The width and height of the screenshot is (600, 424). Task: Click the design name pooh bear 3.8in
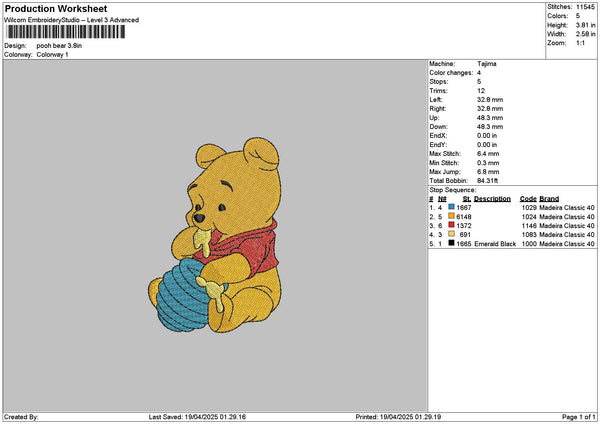tap(59, 46)
